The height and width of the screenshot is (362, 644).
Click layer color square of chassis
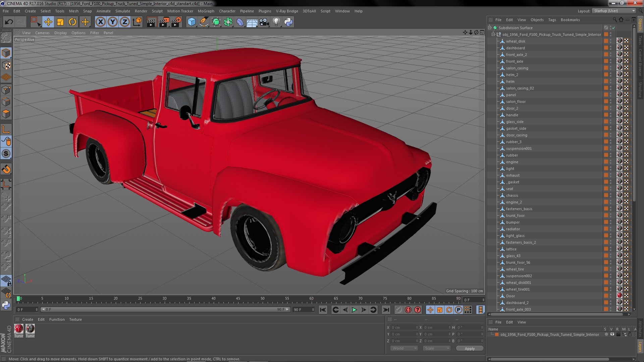[x=606, y=195]
